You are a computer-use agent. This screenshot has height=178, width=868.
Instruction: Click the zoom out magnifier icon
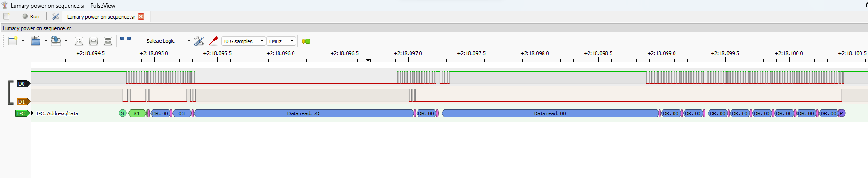[93, 41]
